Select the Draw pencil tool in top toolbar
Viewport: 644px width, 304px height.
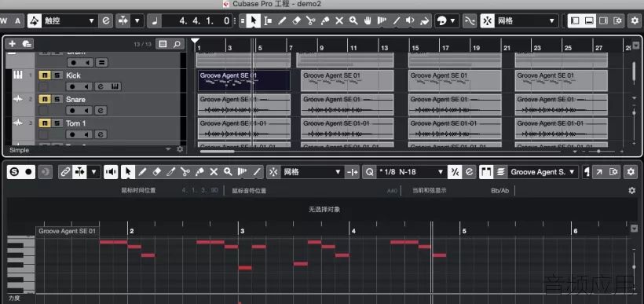pyautogui.click(x=282, y=20)
